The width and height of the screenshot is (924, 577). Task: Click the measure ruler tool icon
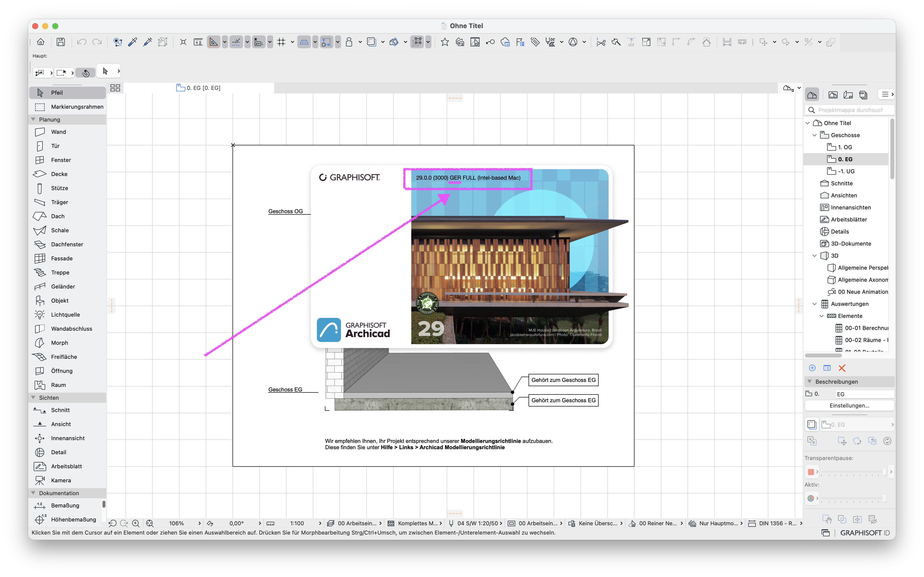point(198,42)
